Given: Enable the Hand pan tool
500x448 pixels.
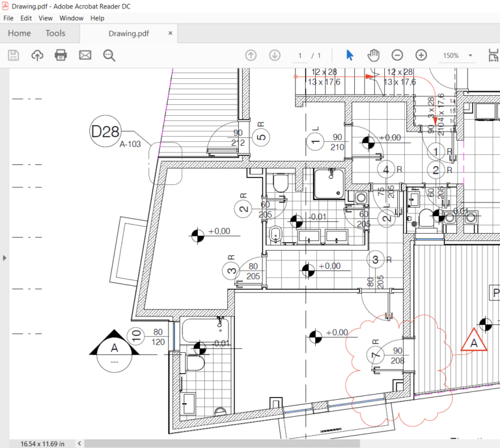Looking at the screenshot, I should coord(374,55).
